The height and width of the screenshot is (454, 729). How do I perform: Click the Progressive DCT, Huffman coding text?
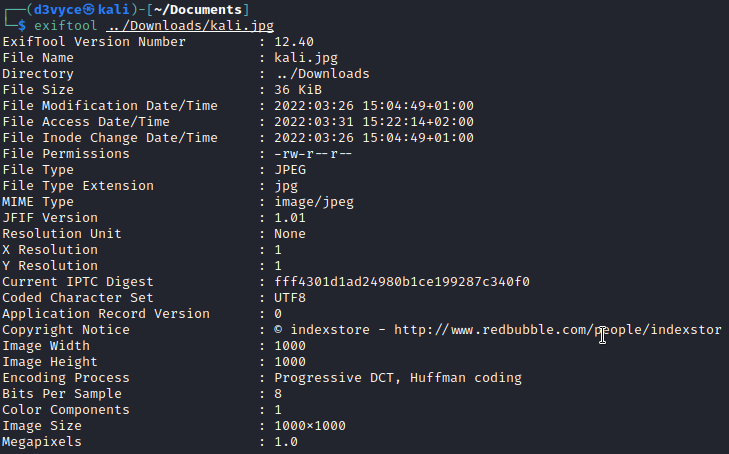click(398, 378)
